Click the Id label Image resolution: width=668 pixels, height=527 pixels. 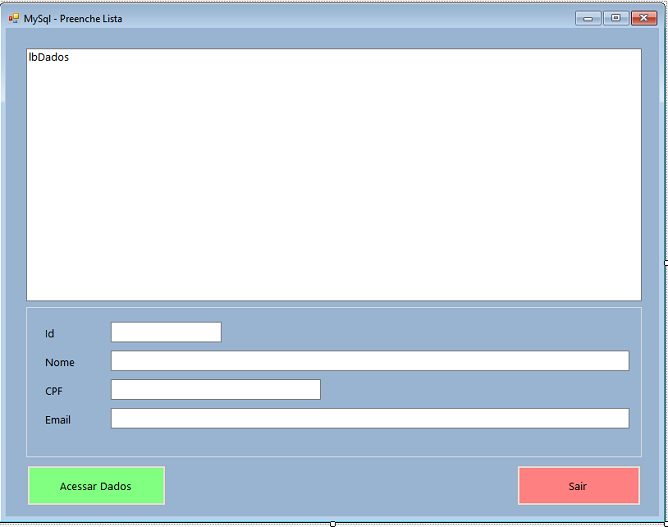(x=49, y=334)
